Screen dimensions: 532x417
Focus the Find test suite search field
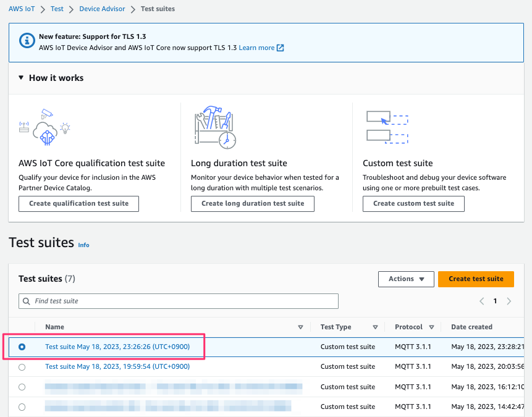183,301
